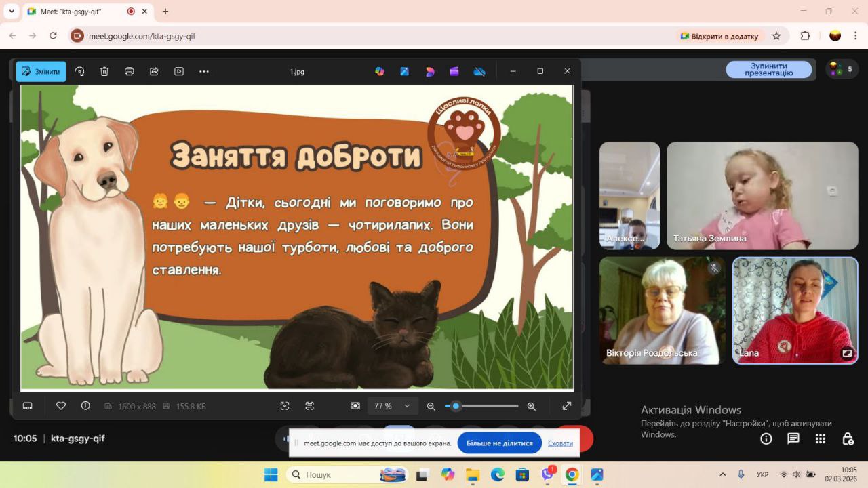Toggle the filmstrip view in Photos
This screenshot has width=868, height=488.
tap(28, 406)
